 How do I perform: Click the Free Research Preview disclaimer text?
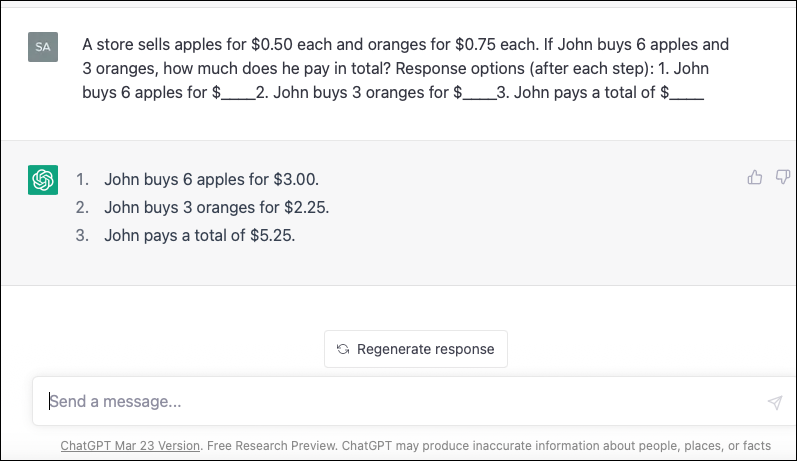pos(489,446)
